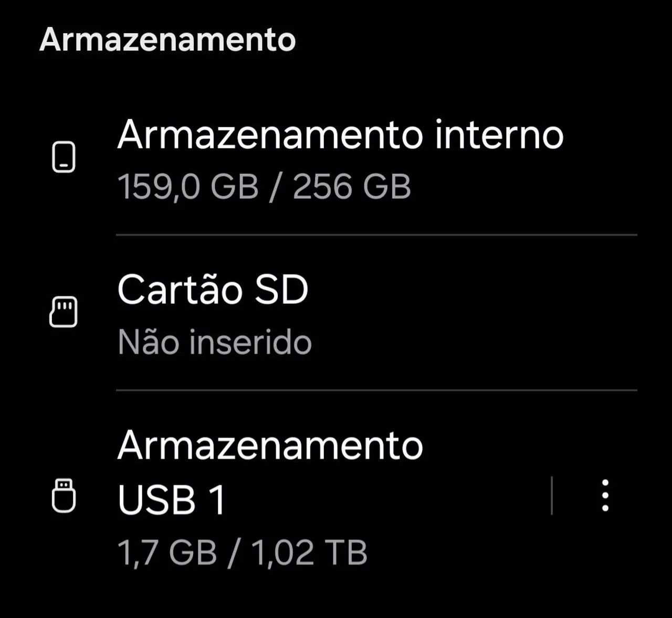Tap the USB stick icon for Armazenamento USB
672x618 pixels.
pyautogui.click(x=63, y=496)
